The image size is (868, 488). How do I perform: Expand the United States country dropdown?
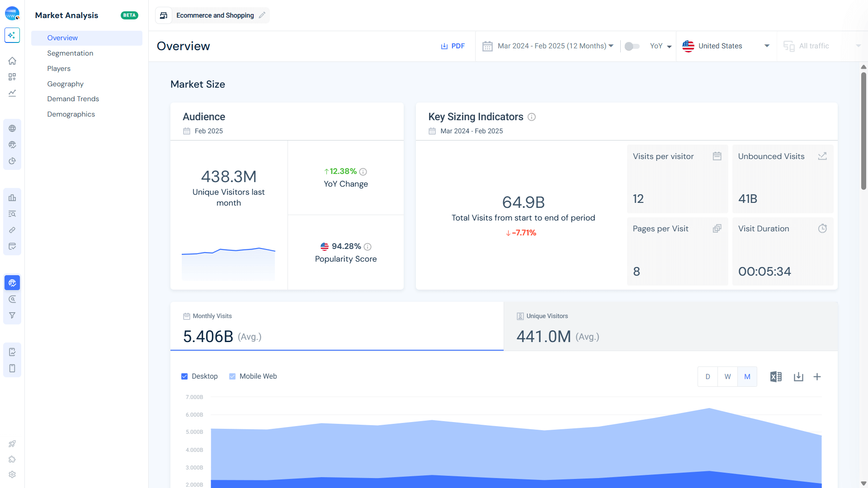point(726,46)
